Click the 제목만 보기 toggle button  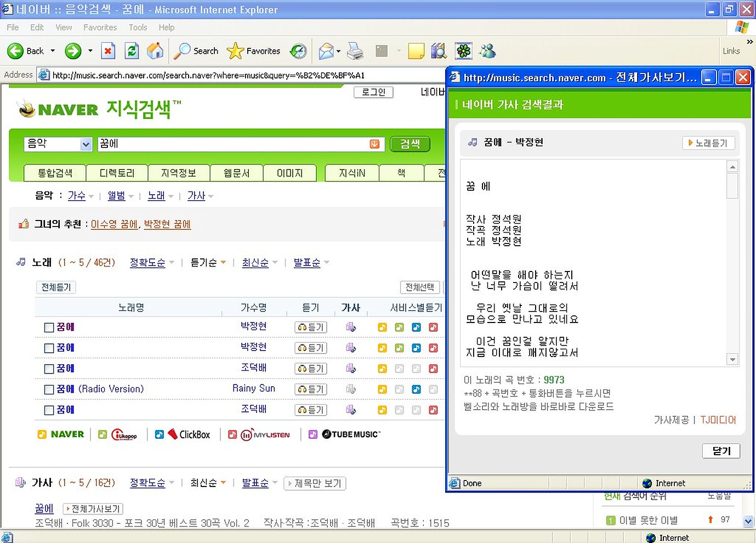315,484
